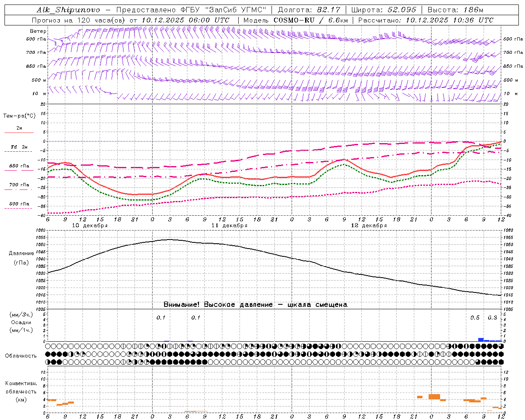Click the 'Предоставлено ФГБУ "ЗапСиб УГМС"' provider text
The image size is (525, 420).
192,10
